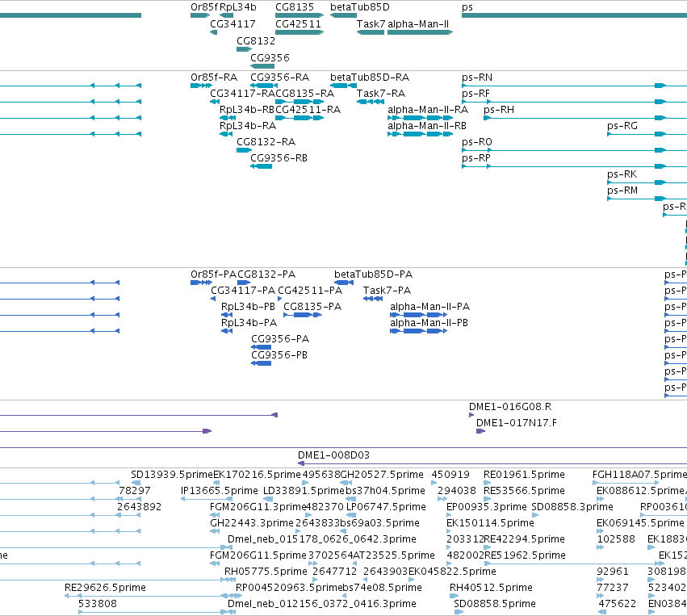Open the ps-RO transcript label
The width and height of the screenshot is (687, 616).
[x=477, y=142]
